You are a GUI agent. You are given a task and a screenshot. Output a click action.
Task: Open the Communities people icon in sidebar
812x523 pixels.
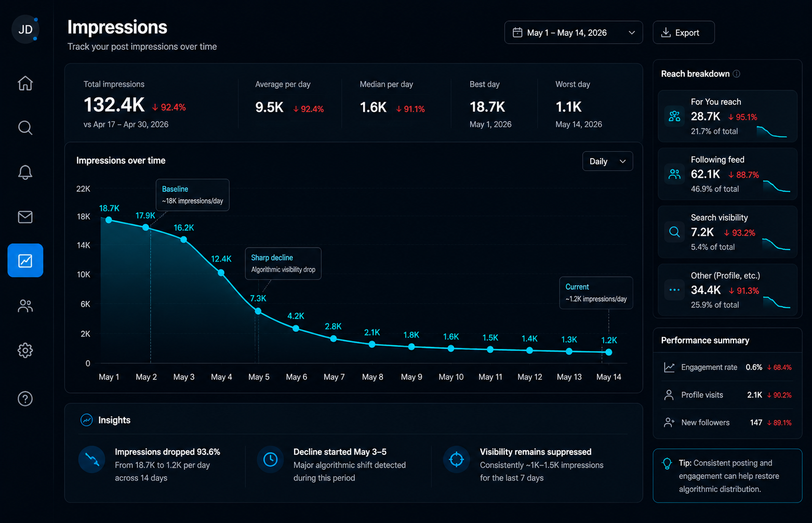point(25,306)
